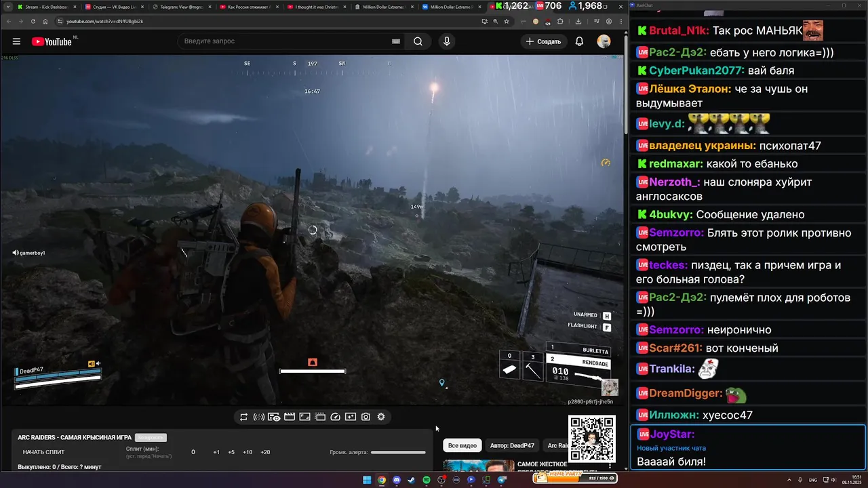Image resolution: width=868 pixels, height=488 pixels.
Task: Activate voice search microphone icon
Action: (446, 41)
